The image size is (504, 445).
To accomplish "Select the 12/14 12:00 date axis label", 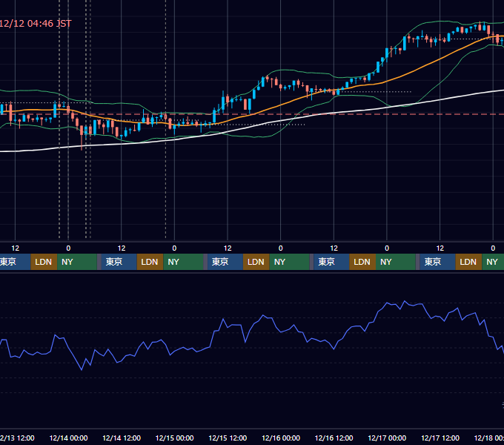I will pos(122,438).
